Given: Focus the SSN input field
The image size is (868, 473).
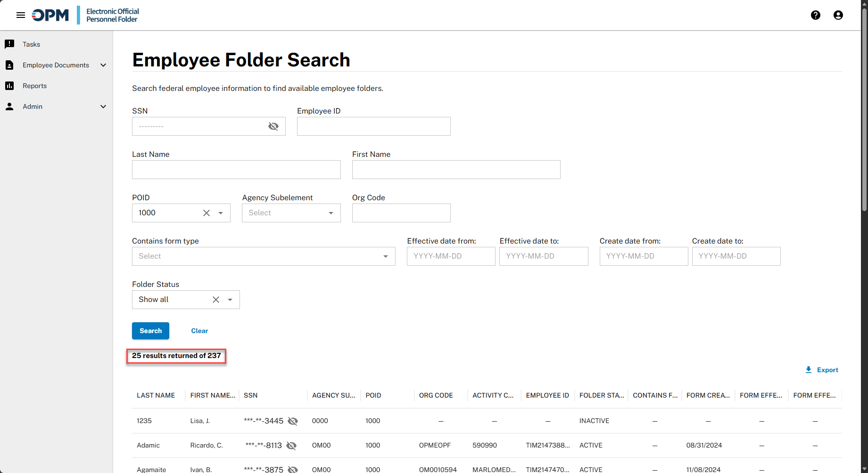Looking at the screenshot, I should (x=209, y=126).
